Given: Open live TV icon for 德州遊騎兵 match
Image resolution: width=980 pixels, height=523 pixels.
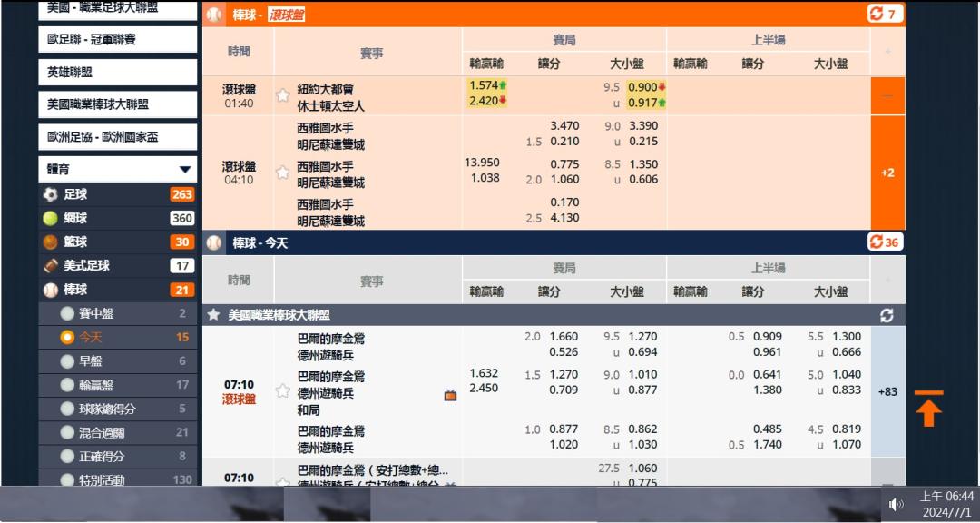Looking at the screenshot, I should 450,395.
